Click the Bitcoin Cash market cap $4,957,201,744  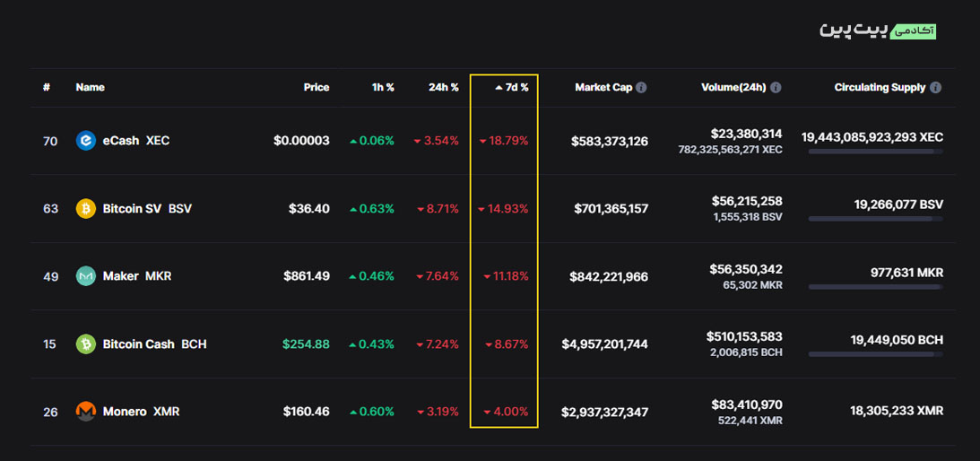coord(604,344)
